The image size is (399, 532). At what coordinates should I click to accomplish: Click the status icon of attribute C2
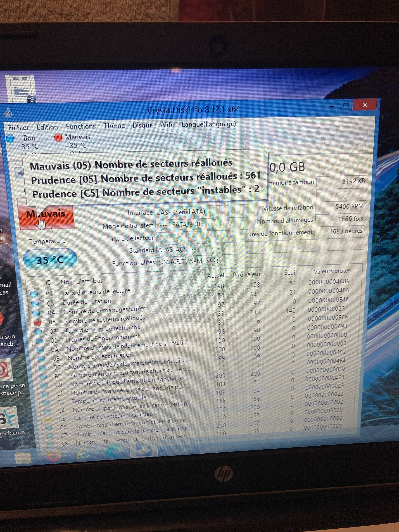[x=46, y=402]
